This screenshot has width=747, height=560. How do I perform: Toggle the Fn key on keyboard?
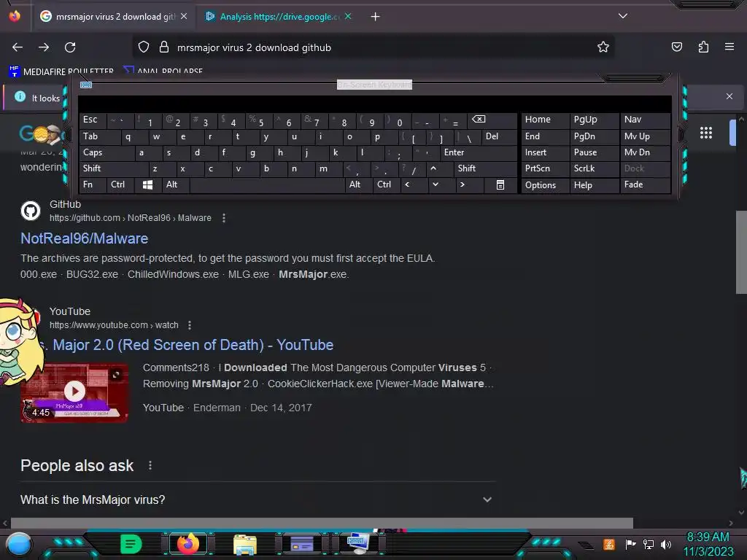coord(93,184)
